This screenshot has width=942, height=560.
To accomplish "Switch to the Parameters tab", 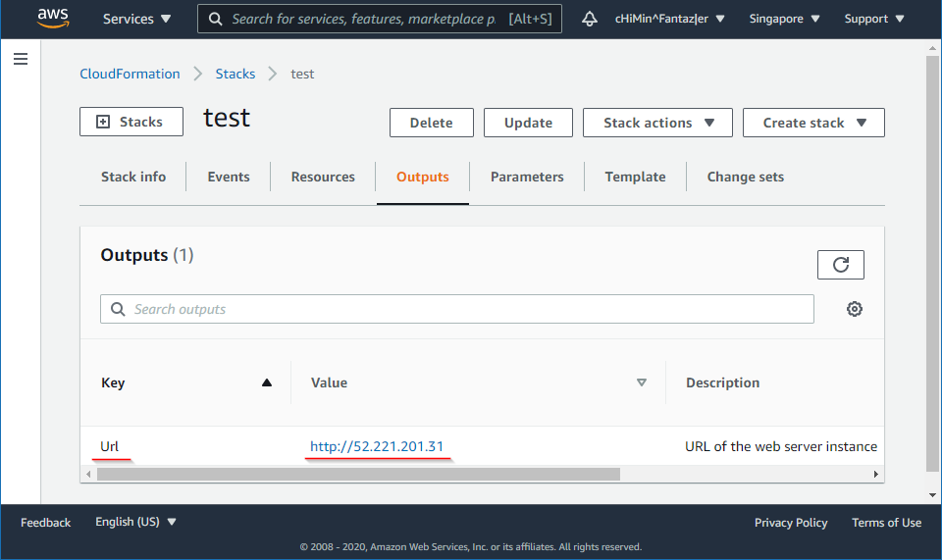I will [x=527, y=177].
